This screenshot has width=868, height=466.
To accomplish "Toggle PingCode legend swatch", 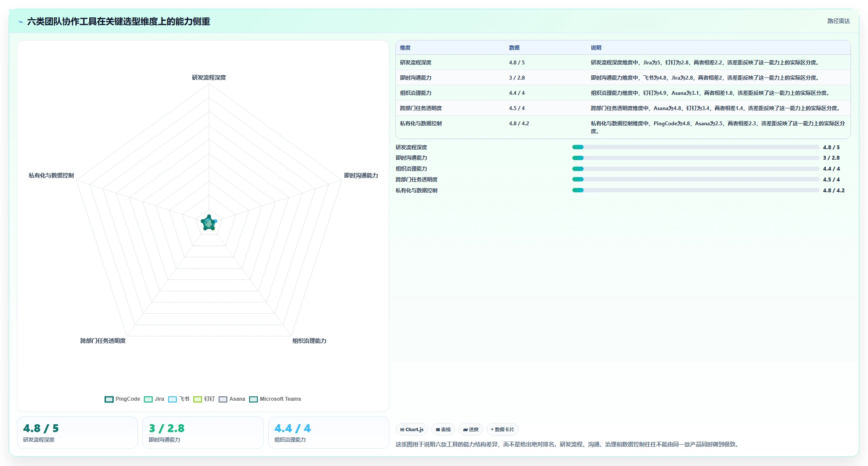I will (x=109, y=399).
